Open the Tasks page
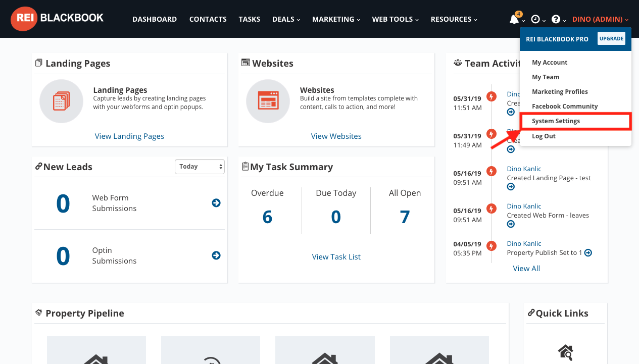 [250, 19]
